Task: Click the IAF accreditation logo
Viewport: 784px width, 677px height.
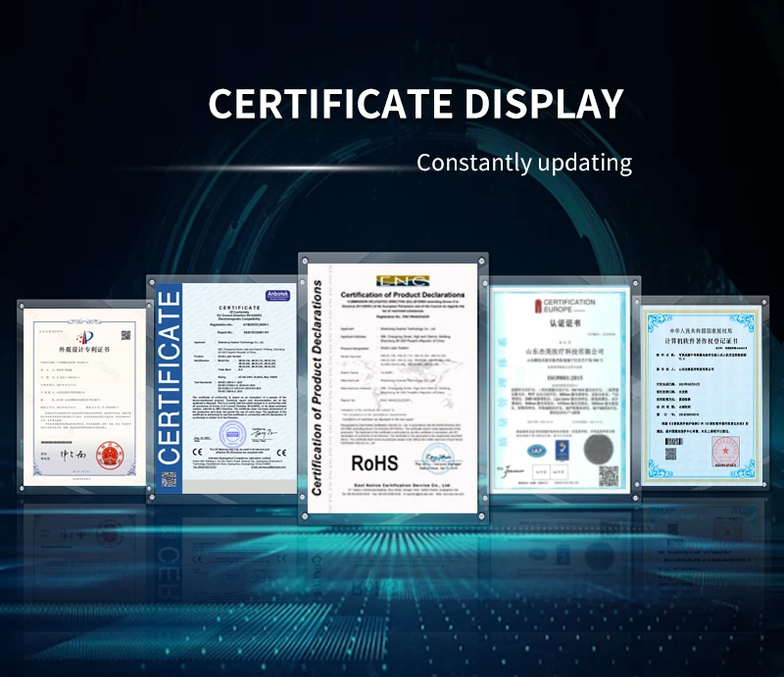Action: click(x=536, y=451)
